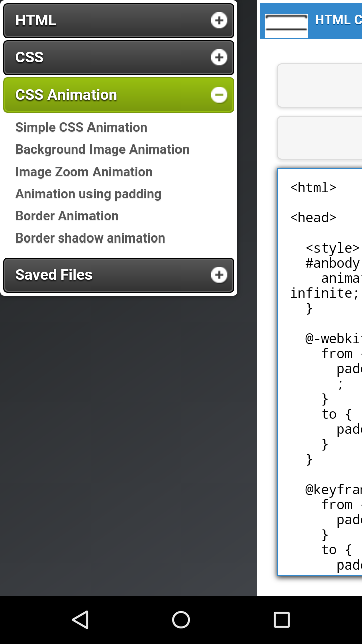Click inside the code editor area
The height and width of the screenshot is (644, 362).
pyautogui.click(x=322, y=352)
